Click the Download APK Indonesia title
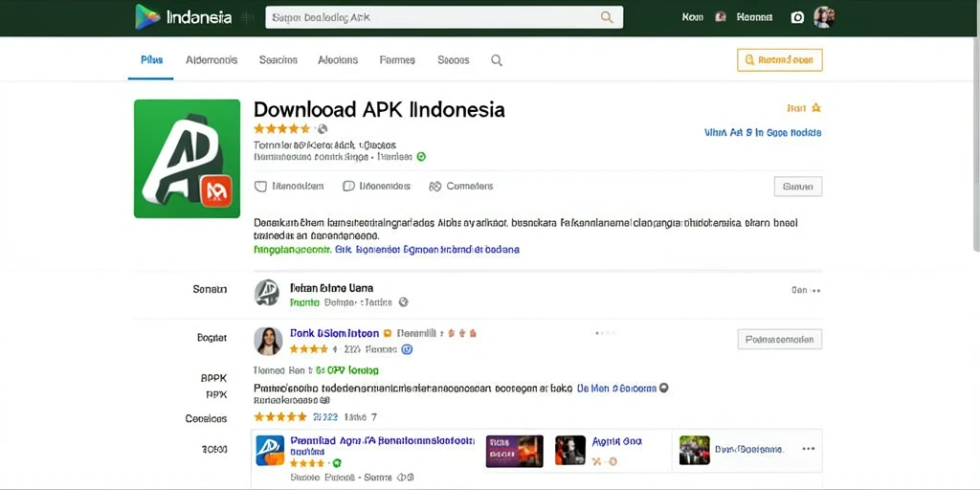The width and height of the screenshot is (980, 490). pos(379,109)
